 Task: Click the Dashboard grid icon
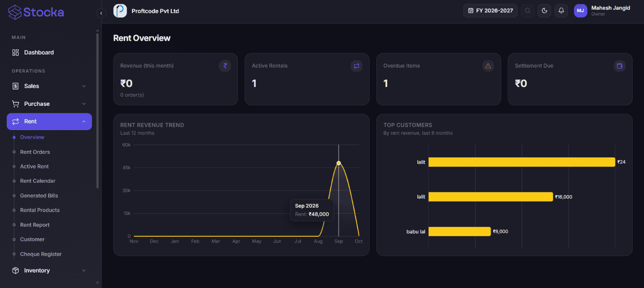click(x=16, y=52)
